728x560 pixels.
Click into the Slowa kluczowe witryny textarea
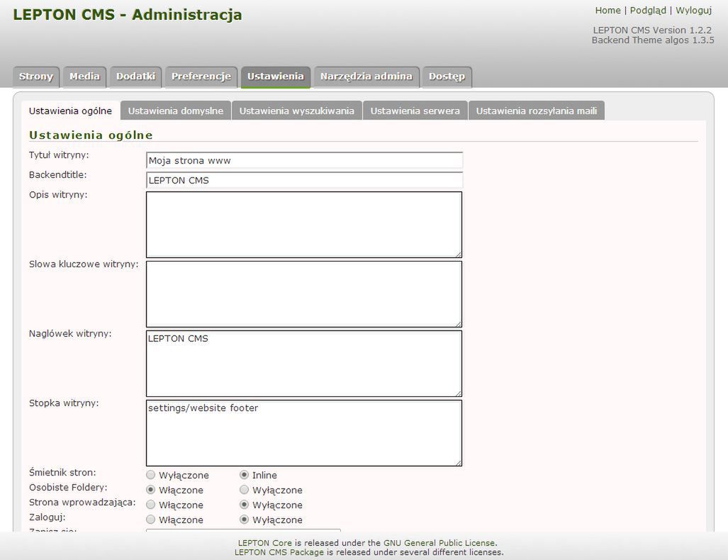point(304,294)
